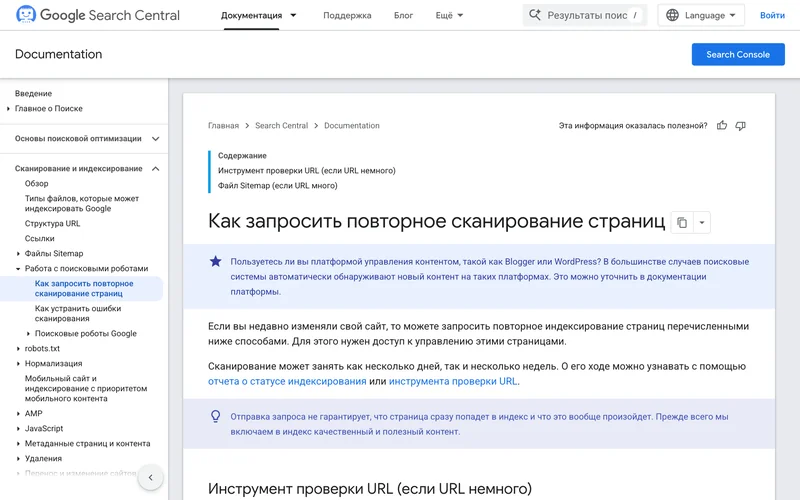Collapse sidebar with the chevron button
The image size is (800, 500).
point(151,478)
